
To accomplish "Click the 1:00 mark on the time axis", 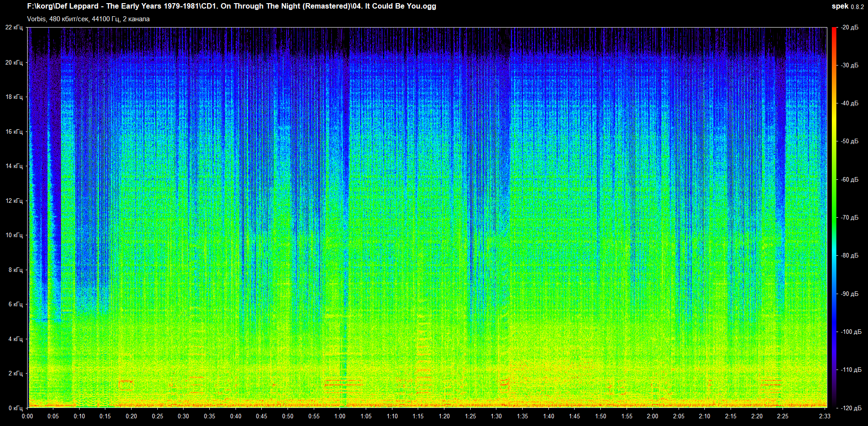I will (x=340, y=416).
